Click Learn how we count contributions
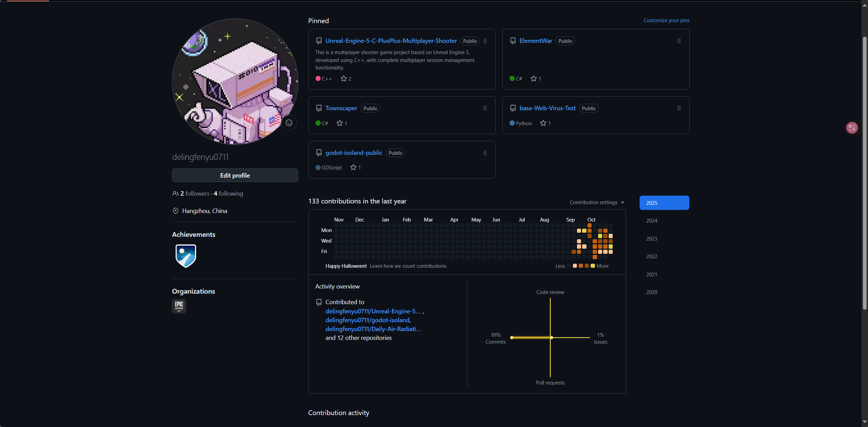Image resolution: width=868 pixels, height=427 pixels. coord(408,266)
